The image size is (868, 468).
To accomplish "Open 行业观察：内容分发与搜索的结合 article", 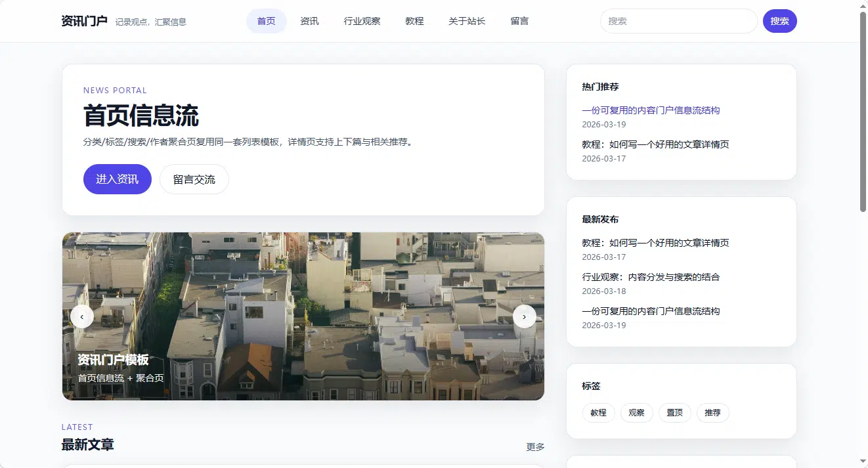I will tap(651, 277).
